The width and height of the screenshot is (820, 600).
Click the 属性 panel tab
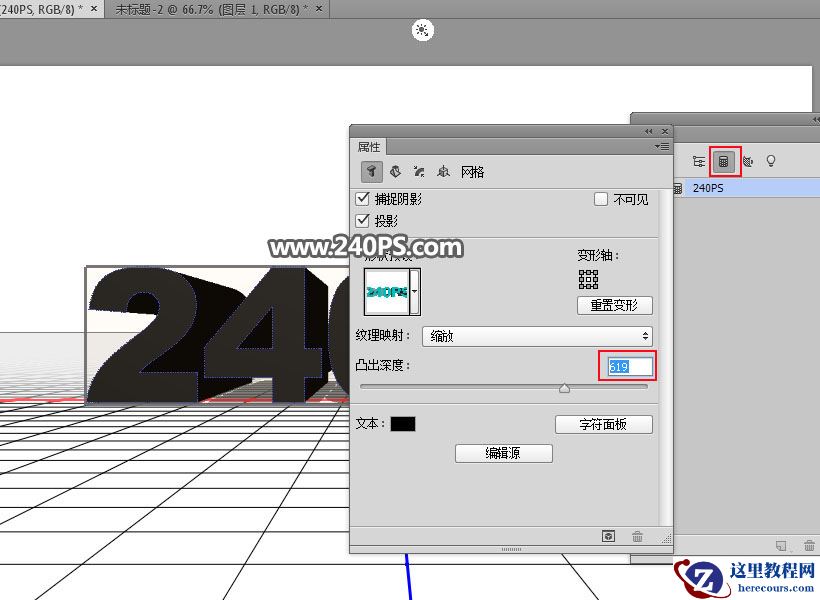(369, 146)
